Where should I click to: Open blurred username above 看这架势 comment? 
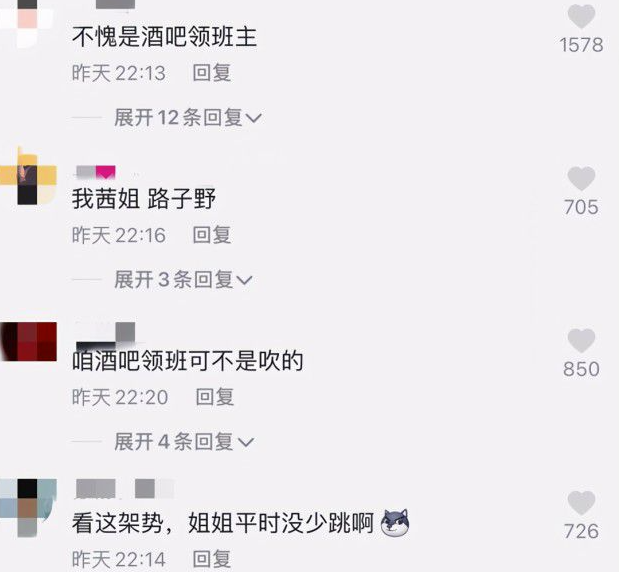(x=125, y=489)
